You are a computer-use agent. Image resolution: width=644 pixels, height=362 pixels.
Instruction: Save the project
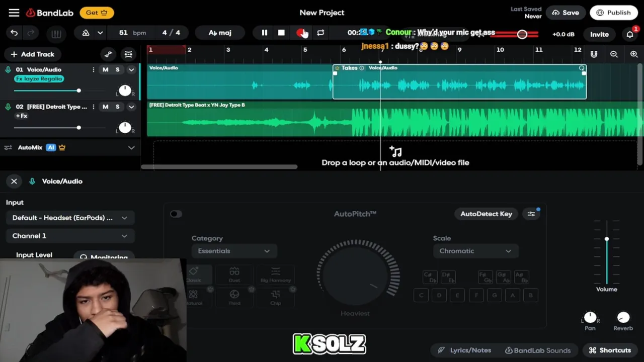tap(565, 13)
